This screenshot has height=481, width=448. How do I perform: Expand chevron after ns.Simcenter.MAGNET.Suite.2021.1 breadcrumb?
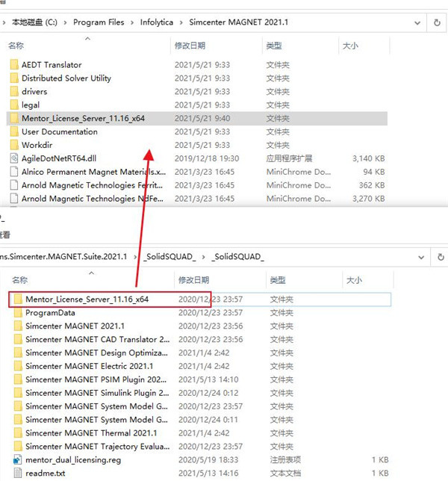pyautogui.click(x=135, y=257)
